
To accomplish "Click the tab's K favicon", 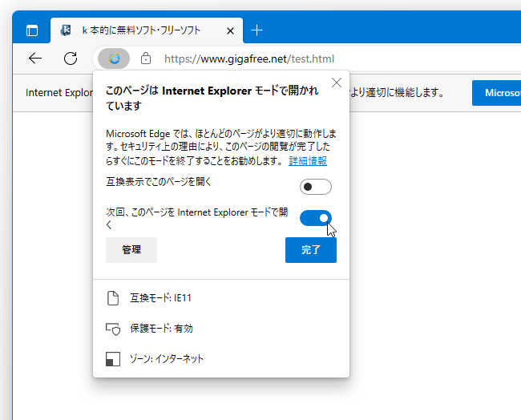I will click(x=66, y=30).
